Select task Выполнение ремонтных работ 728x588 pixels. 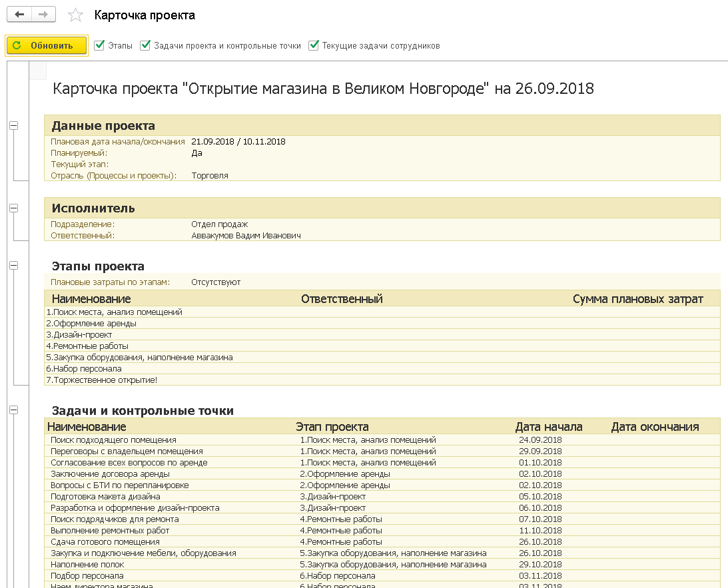point(110,531)
